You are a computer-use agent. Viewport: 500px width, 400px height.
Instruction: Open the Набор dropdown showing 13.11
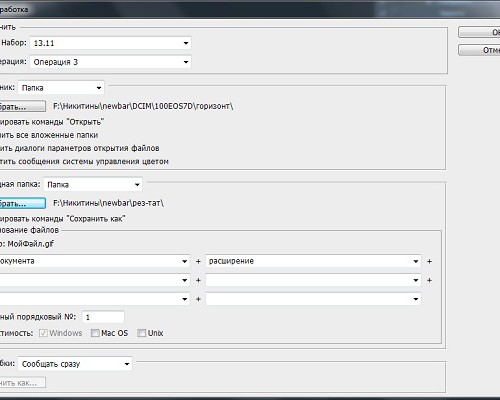tap(110, 43)
